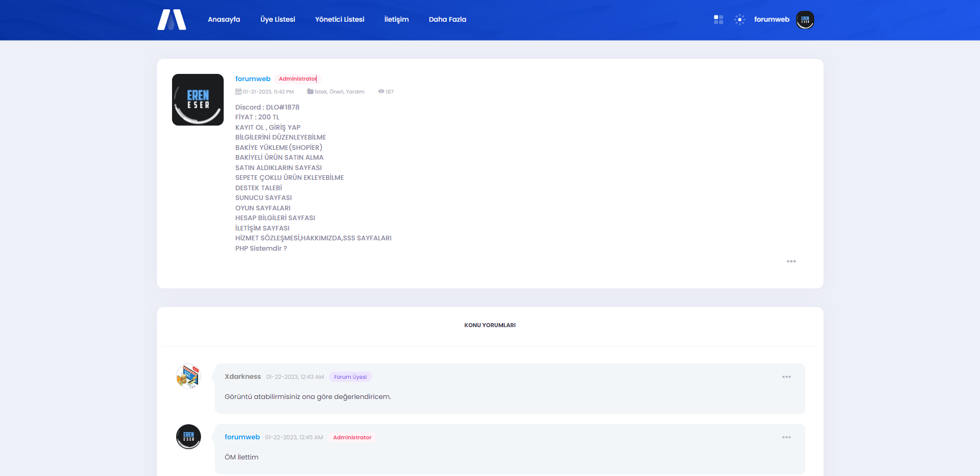This screenshot has height=476, width=980.
Task: Click İstek, Öneri, Yardım category link
Action: click(x=339, y=91)
